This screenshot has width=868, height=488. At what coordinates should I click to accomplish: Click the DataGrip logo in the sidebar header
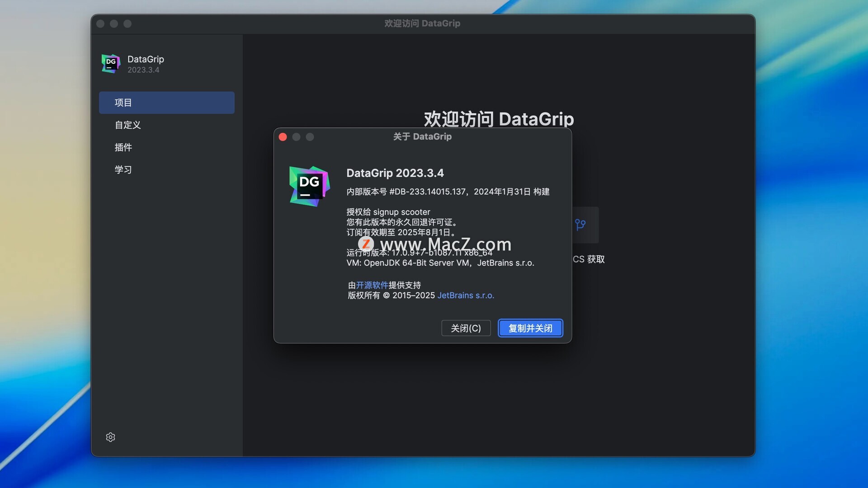(x=111, y=63)
